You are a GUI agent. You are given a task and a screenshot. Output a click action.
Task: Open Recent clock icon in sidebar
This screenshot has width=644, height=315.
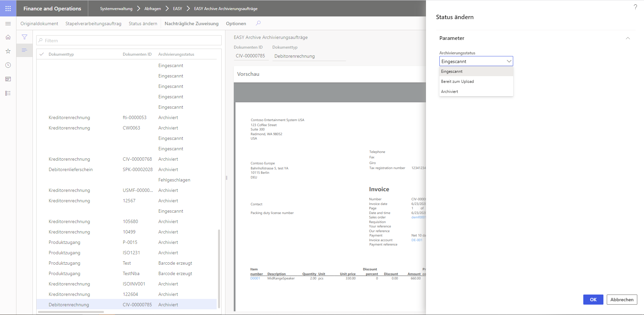click(8, 65)
